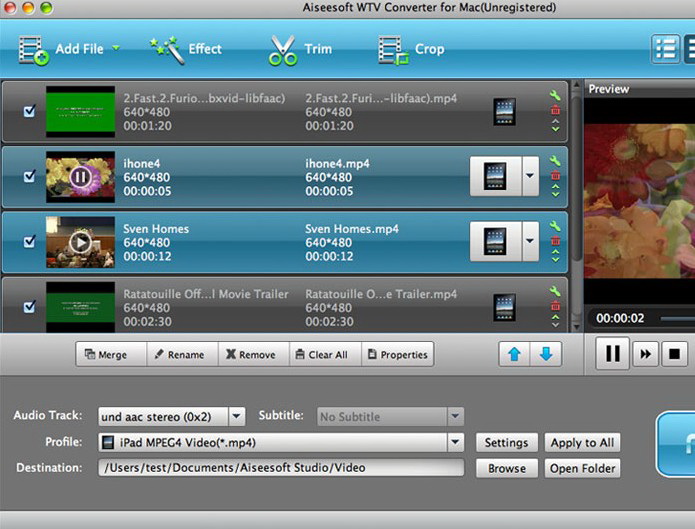Select the 2.Fast.2.Furio green thumbnail
The height and width of the screenshot is (529, 695).
(80, 111)
